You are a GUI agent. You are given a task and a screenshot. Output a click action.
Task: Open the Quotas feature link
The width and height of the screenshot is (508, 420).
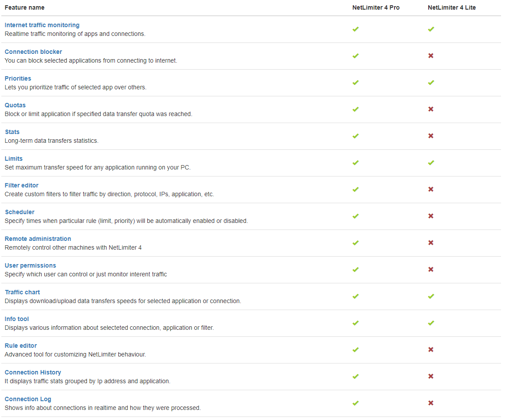(x=15, y=105)
